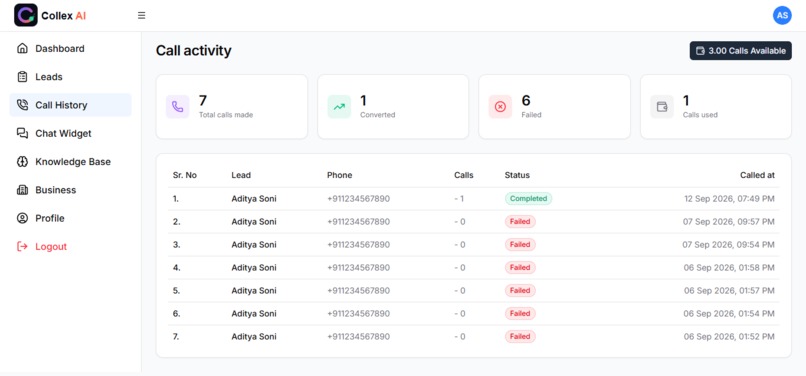Click the Phone column header
Screen dimensions: 806x376
[339, 175]
